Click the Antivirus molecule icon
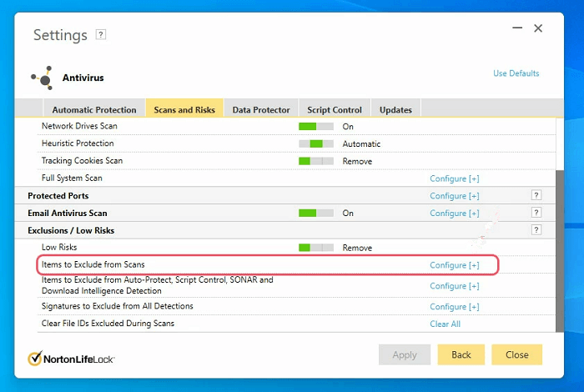 pos(43,78)
